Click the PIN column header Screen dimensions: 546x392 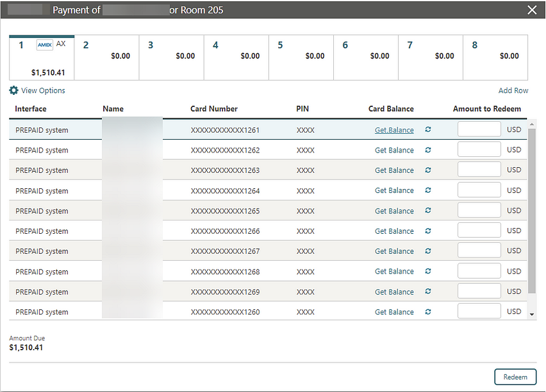(302, 109)
